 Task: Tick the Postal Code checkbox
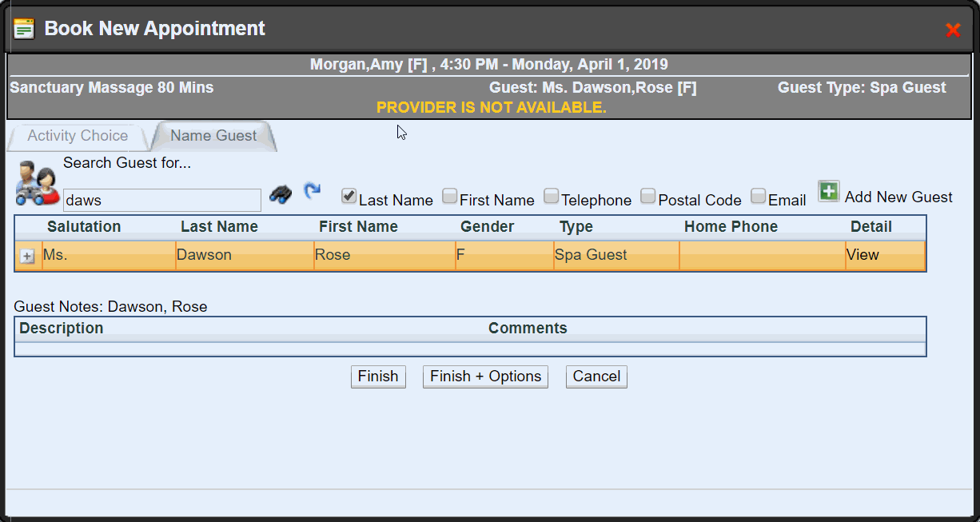tap(648, 196)
